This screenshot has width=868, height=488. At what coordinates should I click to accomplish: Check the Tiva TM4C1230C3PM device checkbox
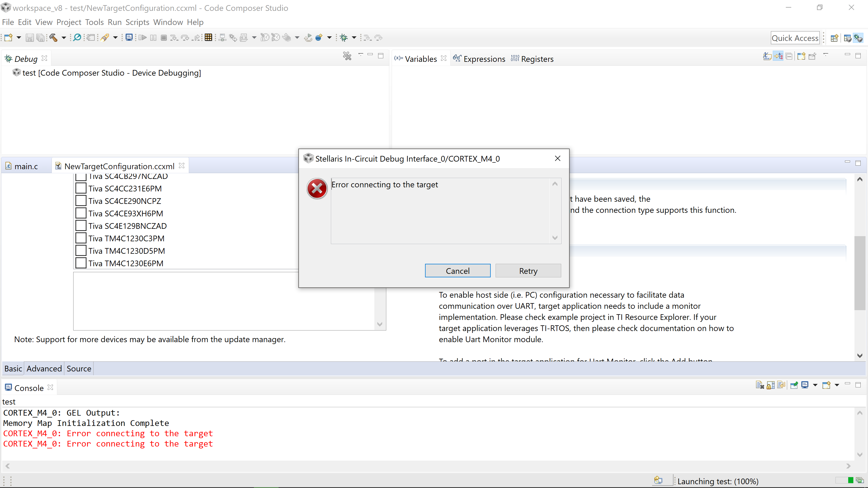pyautogui.click(x=81, y=238)
